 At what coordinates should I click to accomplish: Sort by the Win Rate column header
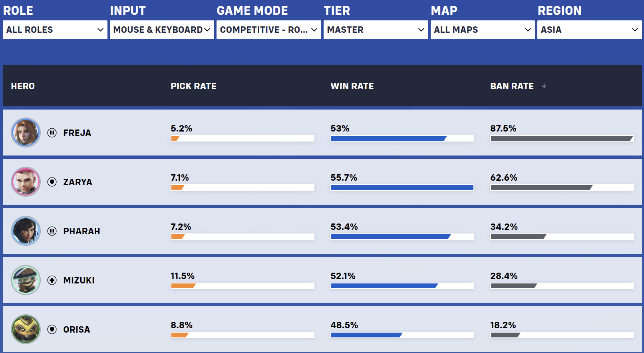tap(352, 86)
